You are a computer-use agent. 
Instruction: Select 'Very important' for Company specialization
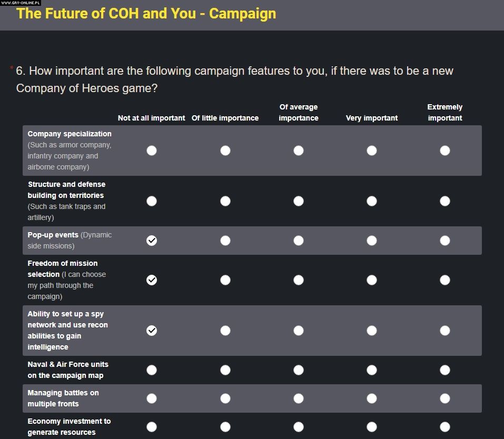tap(372, 151)
